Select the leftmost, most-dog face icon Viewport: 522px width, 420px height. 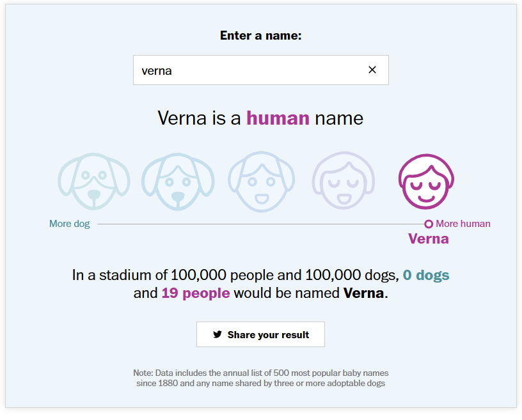(94, 181)
